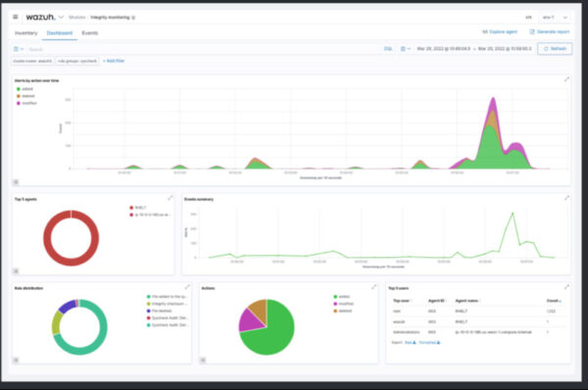This screenshot has height=390, width=588.
Task: Click Add filter
Action: 114,61
